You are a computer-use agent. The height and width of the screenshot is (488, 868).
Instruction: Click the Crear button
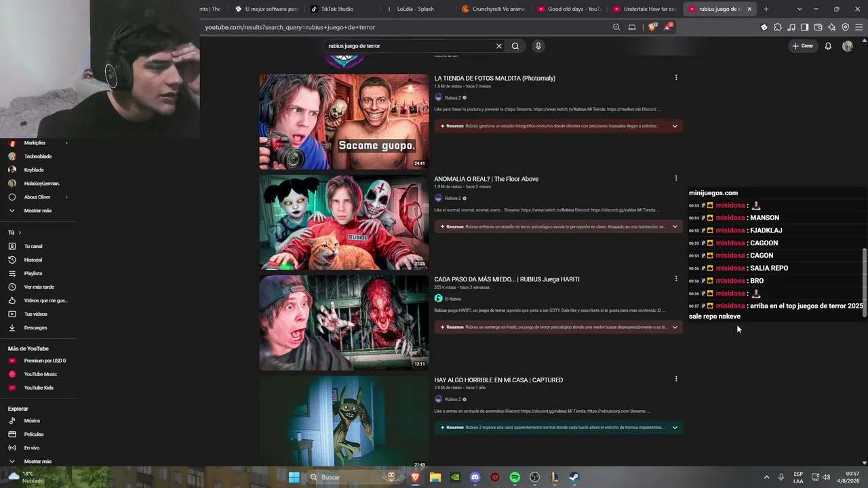(x=802, y=46)
